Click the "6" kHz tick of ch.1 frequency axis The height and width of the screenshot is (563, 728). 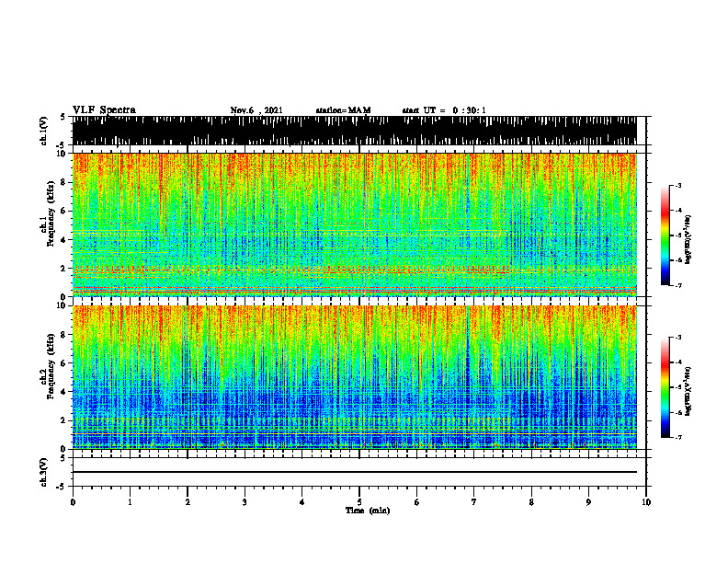[x=64, y=211]
